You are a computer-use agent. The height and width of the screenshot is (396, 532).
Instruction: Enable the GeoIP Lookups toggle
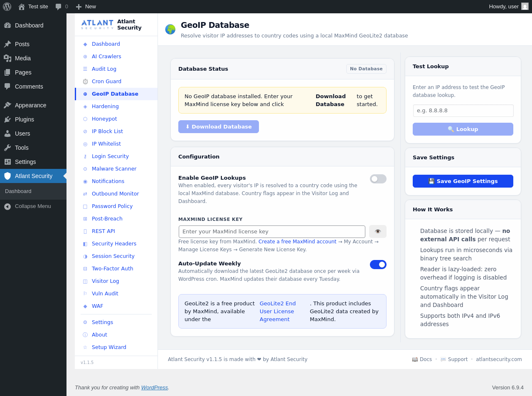coord(378,179)
